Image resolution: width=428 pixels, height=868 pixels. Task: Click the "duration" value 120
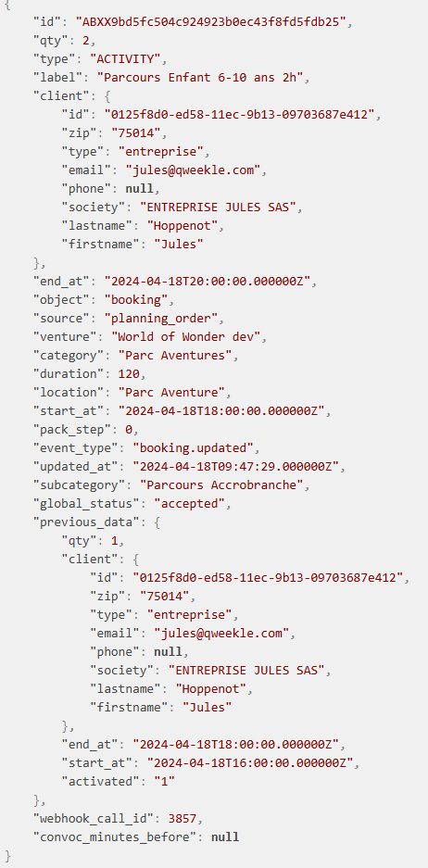pyautogui.click(x=129, y=373)
